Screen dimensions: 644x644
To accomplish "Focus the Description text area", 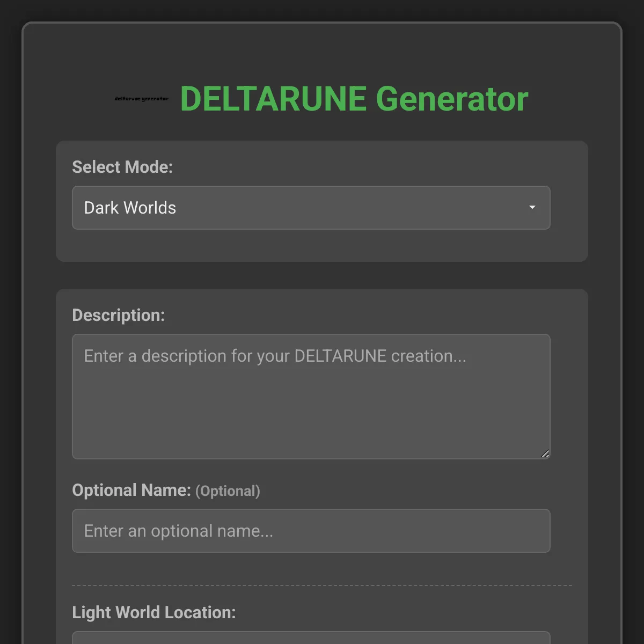I will coord(311,397).
